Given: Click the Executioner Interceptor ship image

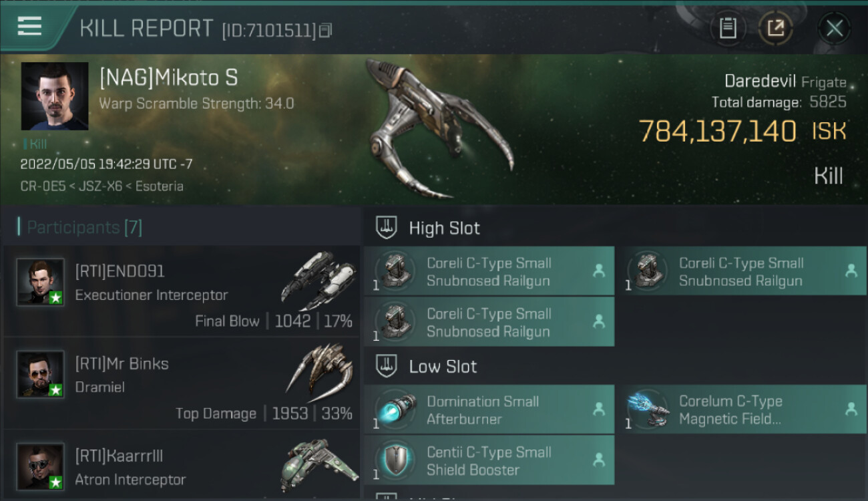Looking at the screenshot, I should [x=319, y=281].
